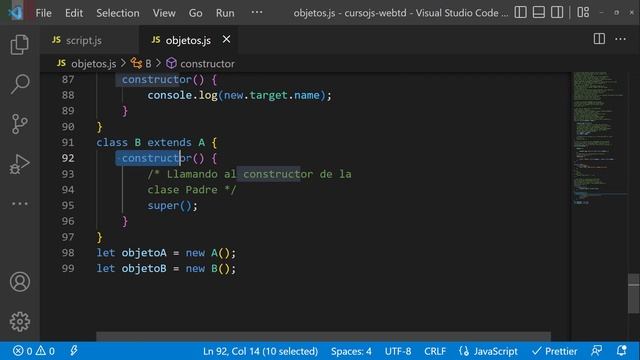The width and height of the screenshot is (640, 360).
Task: Open editor More Actions menu
Action: 620,39
